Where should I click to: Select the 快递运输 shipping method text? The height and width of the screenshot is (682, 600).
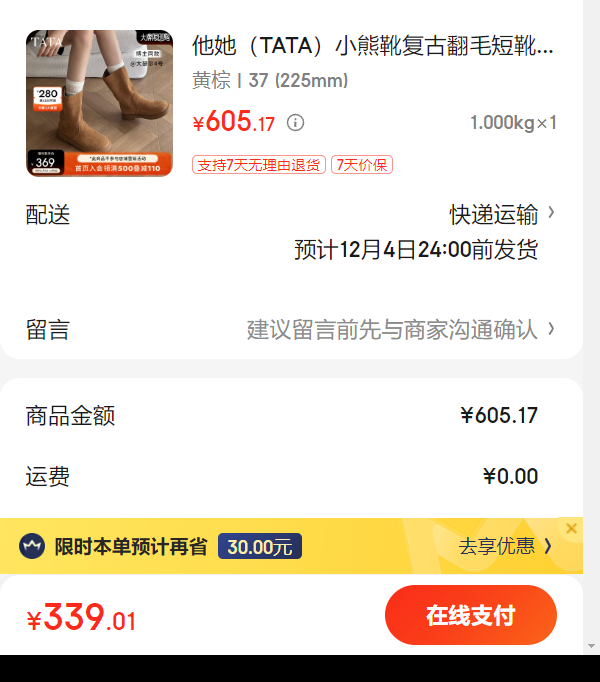click(494, 214)
